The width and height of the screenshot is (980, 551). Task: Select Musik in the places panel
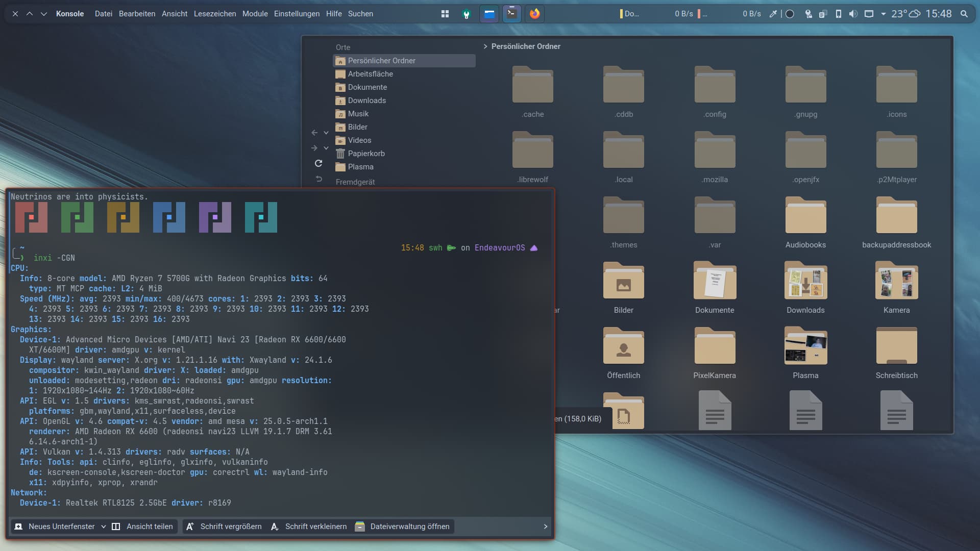coord(404,114)
